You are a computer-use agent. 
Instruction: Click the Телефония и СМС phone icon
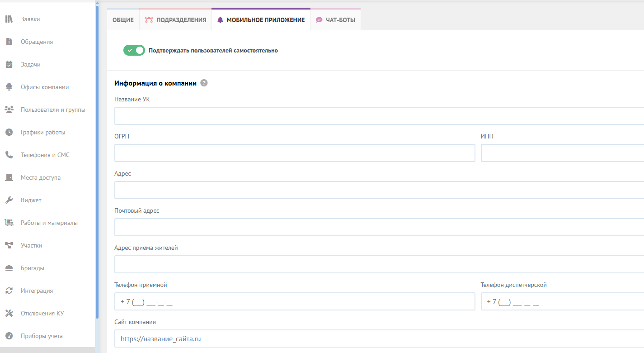(9, 155)
